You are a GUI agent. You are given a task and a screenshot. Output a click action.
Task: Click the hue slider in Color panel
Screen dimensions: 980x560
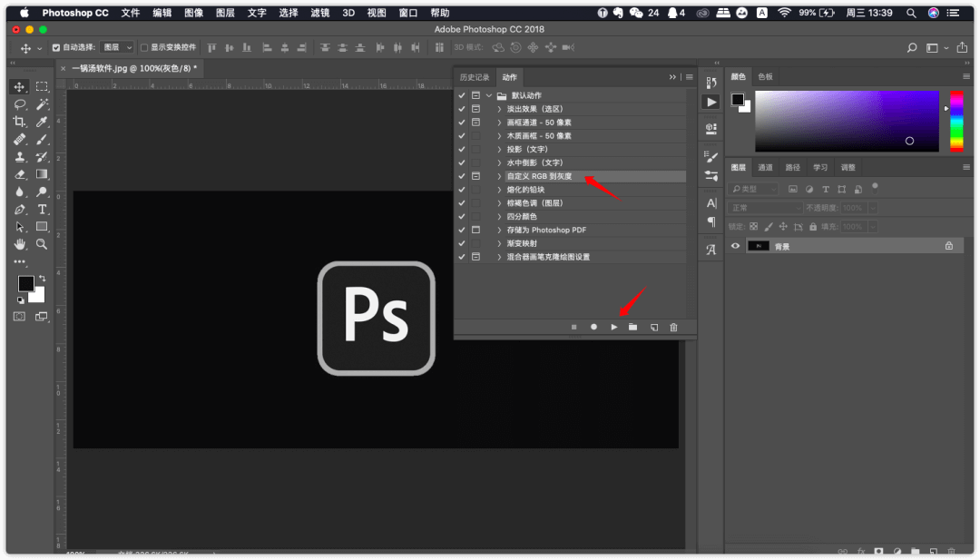pyautogui.click(x=956, y=122)
